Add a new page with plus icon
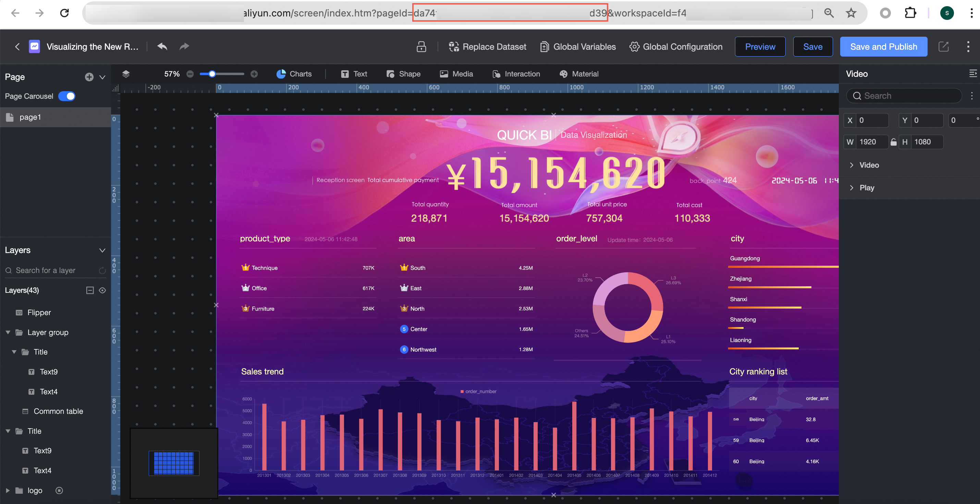 [89, 77]
